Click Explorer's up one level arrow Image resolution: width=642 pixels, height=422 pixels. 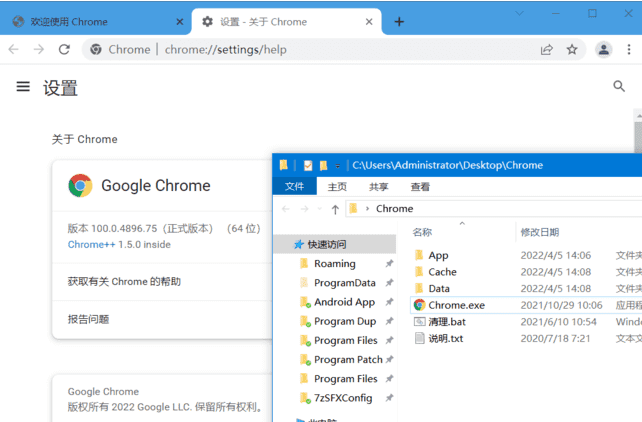[335, 209]
